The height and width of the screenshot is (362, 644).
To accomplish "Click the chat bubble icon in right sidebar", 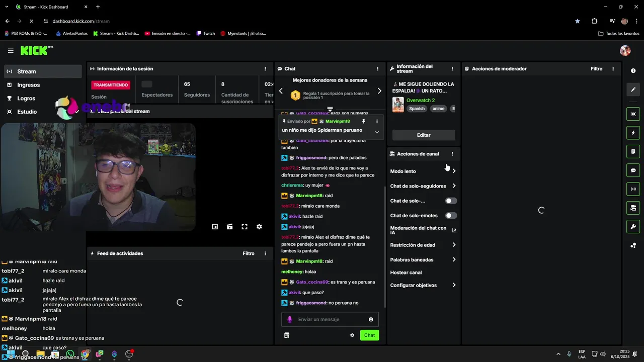I will pyautogui.click(x=633, y=170).
